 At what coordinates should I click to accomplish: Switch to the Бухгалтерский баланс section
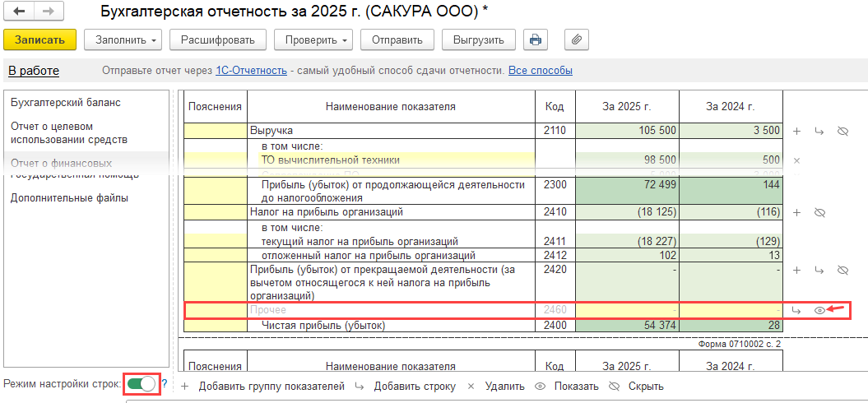(x=66, y=103)
